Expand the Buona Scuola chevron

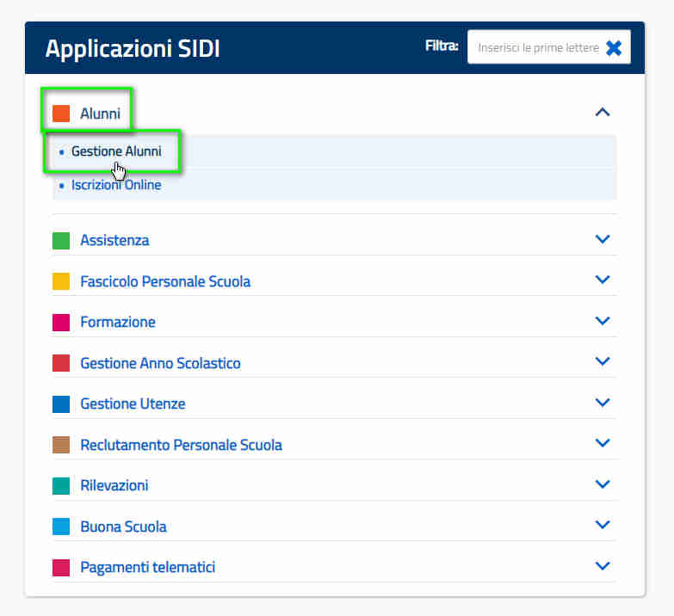(603, 525)
